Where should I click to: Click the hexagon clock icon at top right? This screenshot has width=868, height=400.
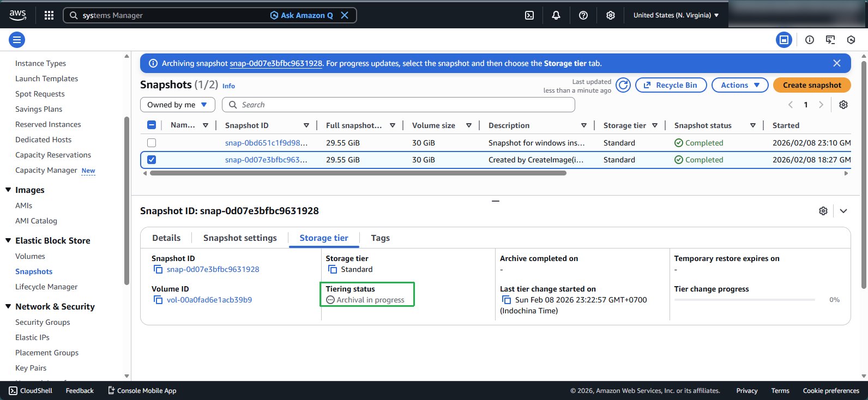(851, 40)
